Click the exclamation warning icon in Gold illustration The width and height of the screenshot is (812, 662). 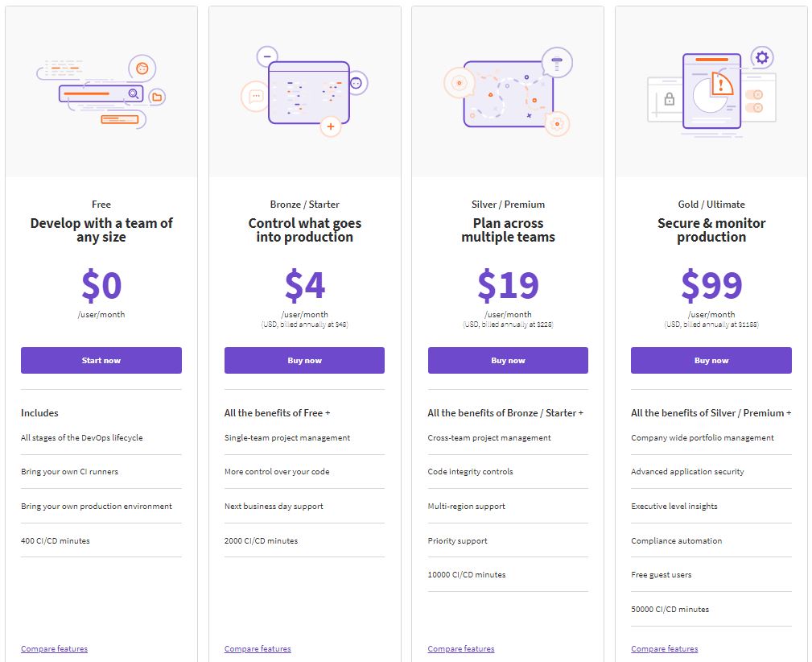click(x=721, y=83)
